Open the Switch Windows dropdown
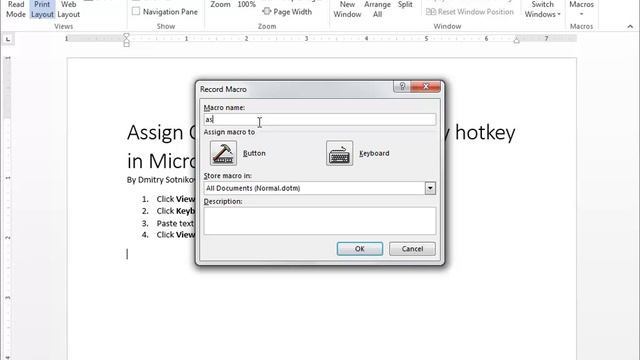Screen dimensions: 640x360 pos(542,9)
